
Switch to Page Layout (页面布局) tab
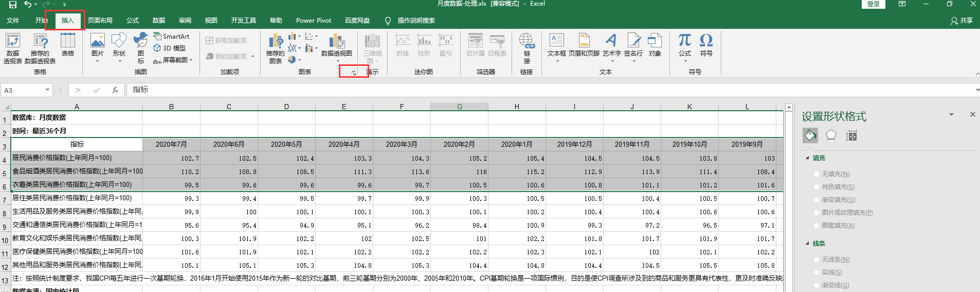[100, 21]
